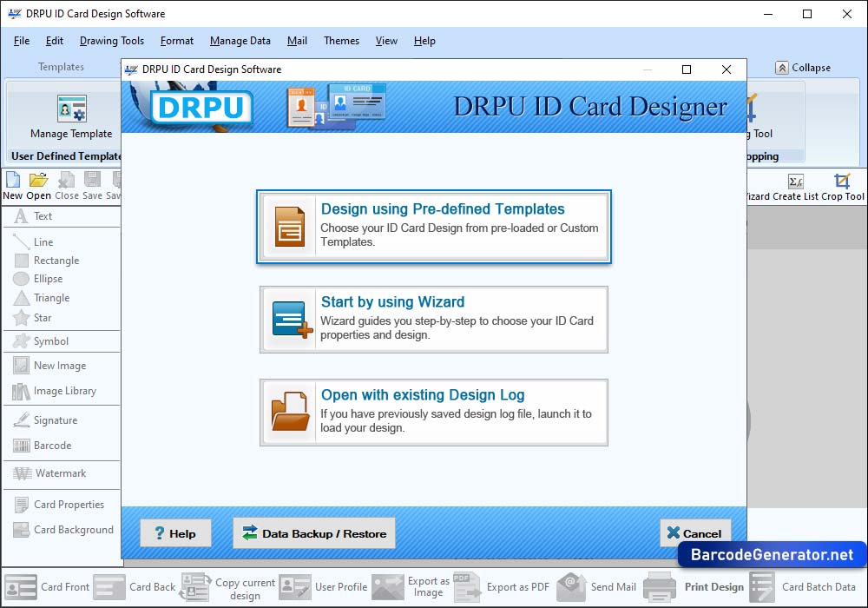Screen dimensions: 868x608
Task: Open Manage Template icon in ribbon
Action: (71, 109)
